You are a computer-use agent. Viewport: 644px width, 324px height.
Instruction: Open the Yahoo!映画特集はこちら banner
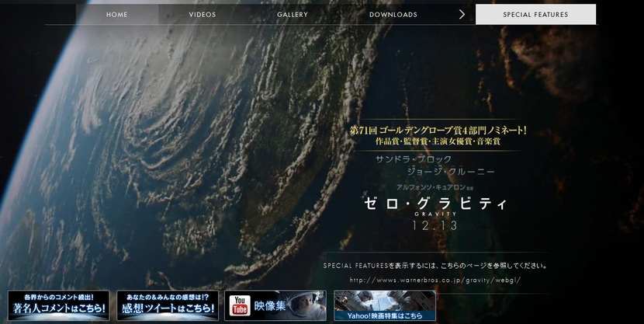[x=384, y=305]
